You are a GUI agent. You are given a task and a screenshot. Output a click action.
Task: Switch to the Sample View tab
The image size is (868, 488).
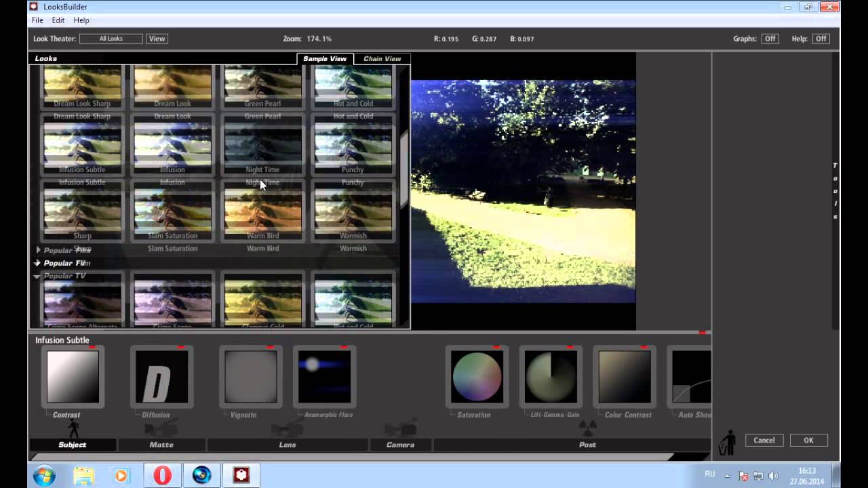click(x=325, y=59)
